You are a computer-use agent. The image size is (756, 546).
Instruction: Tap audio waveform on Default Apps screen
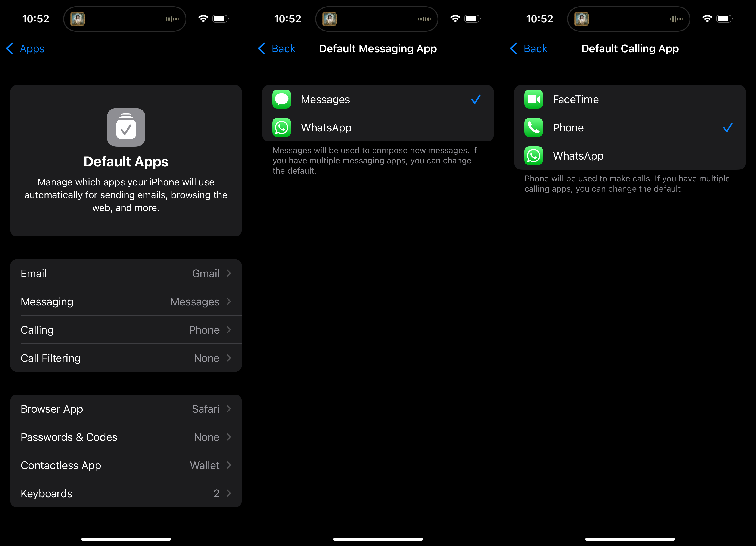point(172,19)
